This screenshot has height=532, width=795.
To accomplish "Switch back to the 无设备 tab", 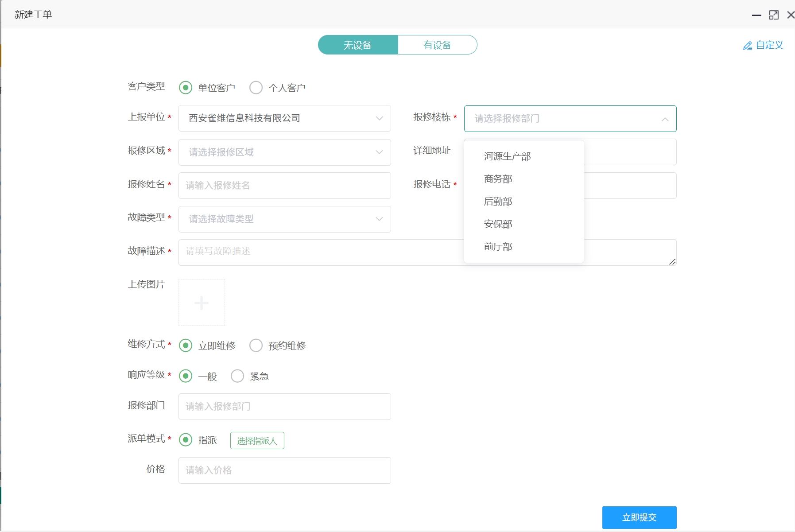I will (x=357, y=45).
